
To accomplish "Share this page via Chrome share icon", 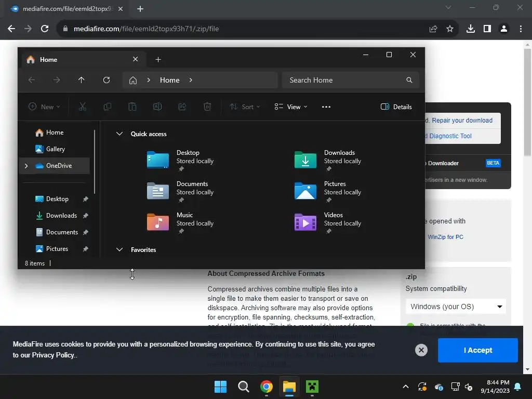I will point(433,29).
